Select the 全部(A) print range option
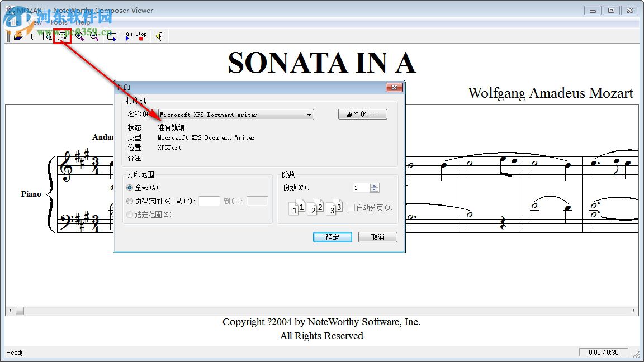644x362 pixels. click(x=129, y=187)
